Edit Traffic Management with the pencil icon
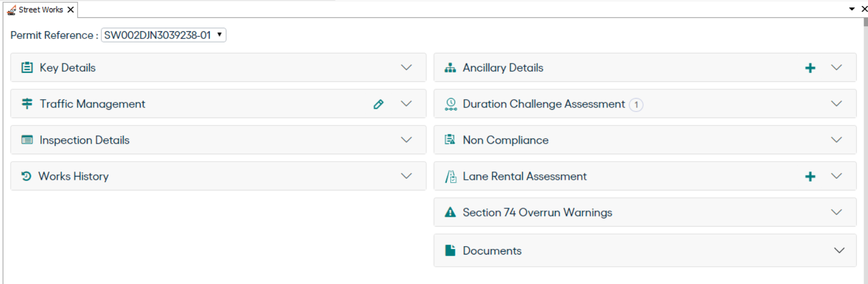The image size is (868, 284). (x=378, y=104)
